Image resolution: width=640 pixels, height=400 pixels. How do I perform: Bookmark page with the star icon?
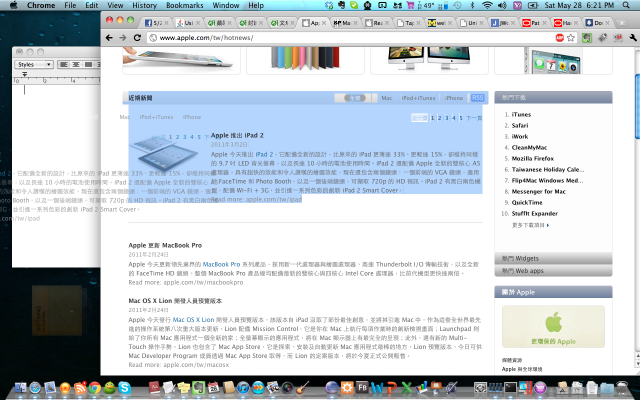(571, 38)
